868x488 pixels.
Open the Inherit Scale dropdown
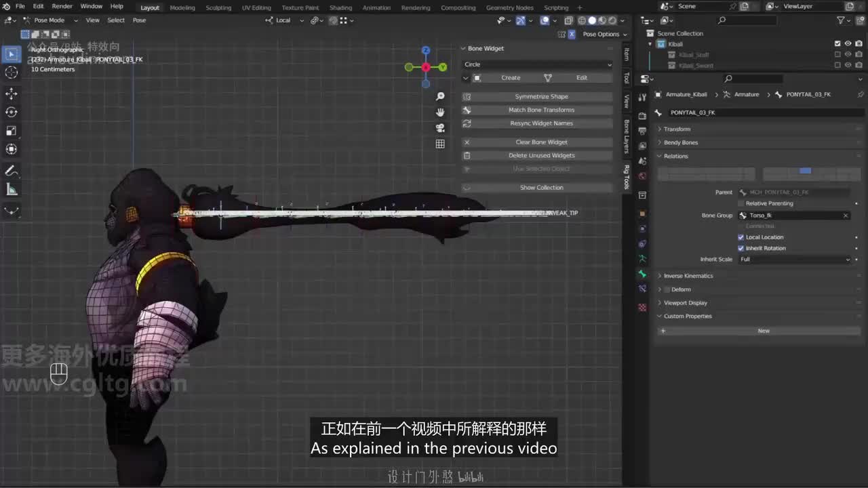click(795, 260)
